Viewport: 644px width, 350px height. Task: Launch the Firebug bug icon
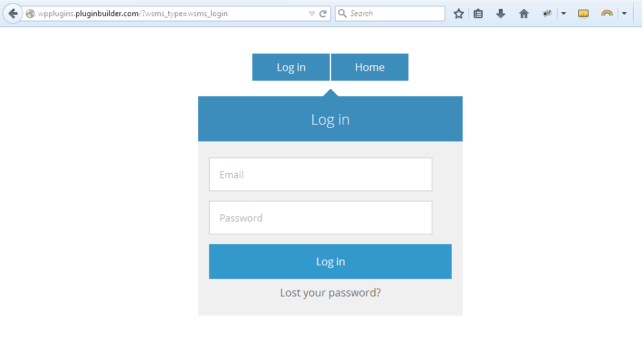547,14
